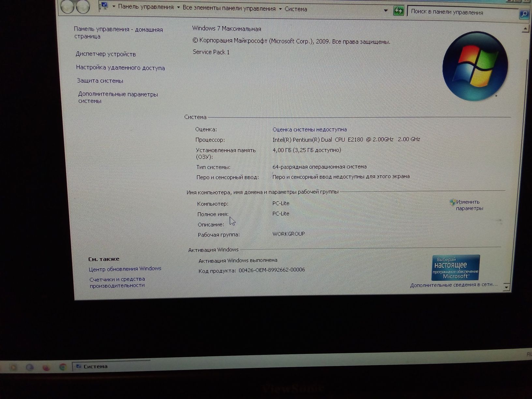
Task: Click scrollbar up arrow at top right
Action: [x=525, y=29]
